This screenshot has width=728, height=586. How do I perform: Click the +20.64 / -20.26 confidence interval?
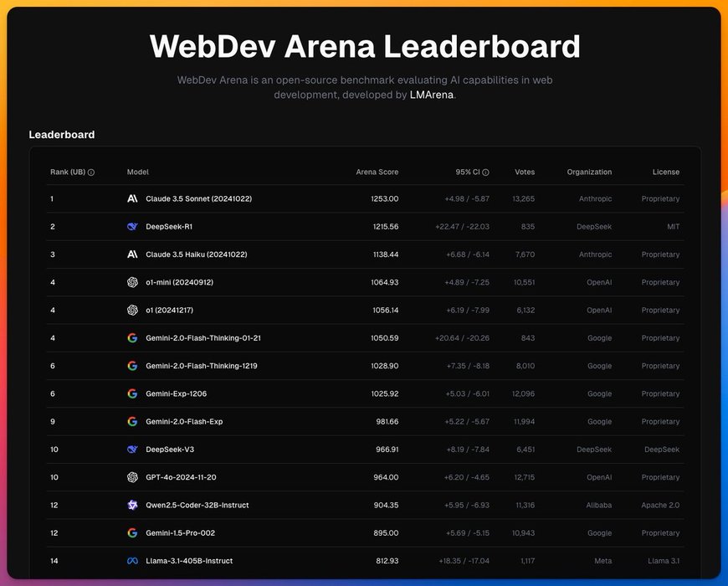pos(462,338)
